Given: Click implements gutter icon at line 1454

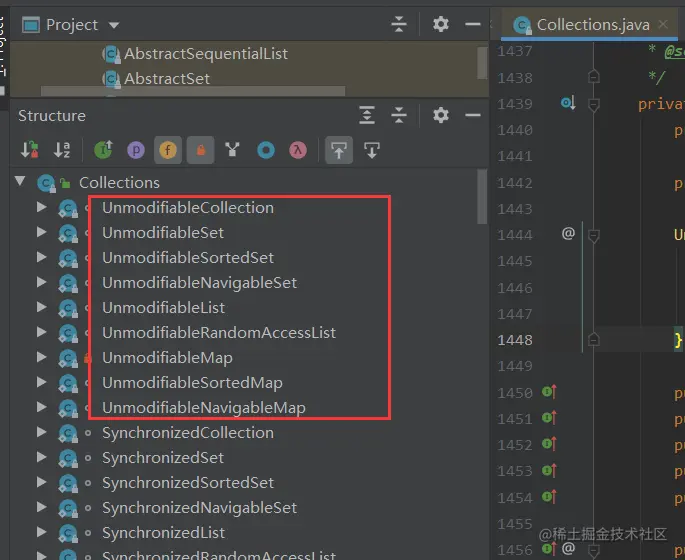Looking at the screenshot, I should pyautogui.click(x=549, y=497).
